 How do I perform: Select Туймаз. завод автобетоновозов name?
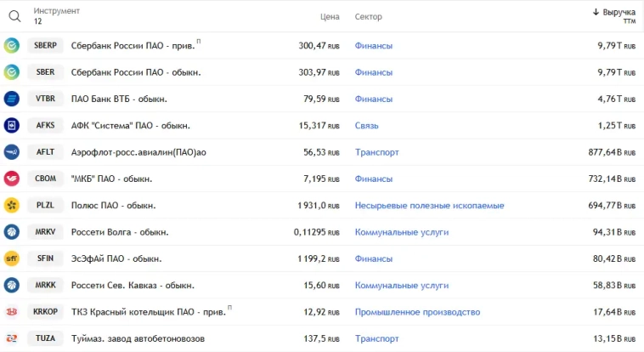click(138, 339)
